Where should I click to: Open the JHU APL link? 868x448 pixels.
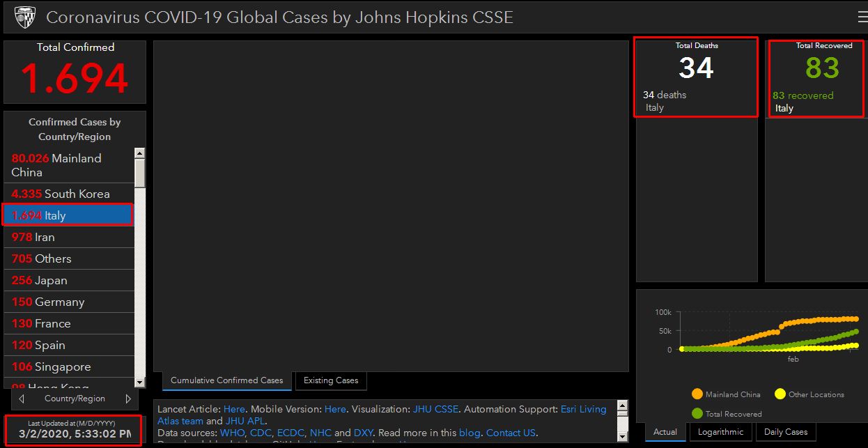(x=245, y=421)
